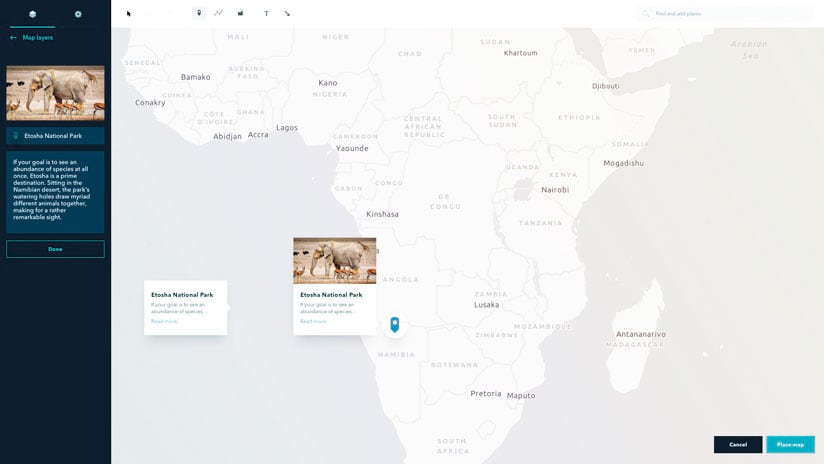
Task: Click the Khartoum city label
Action: point(520,53)
